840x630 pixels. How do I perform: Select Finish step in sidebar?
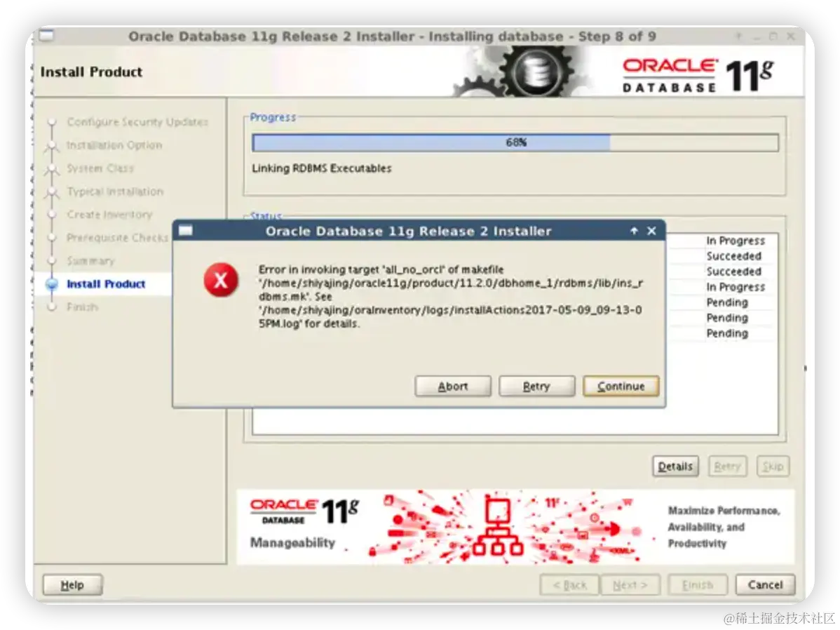coord(82,307)
